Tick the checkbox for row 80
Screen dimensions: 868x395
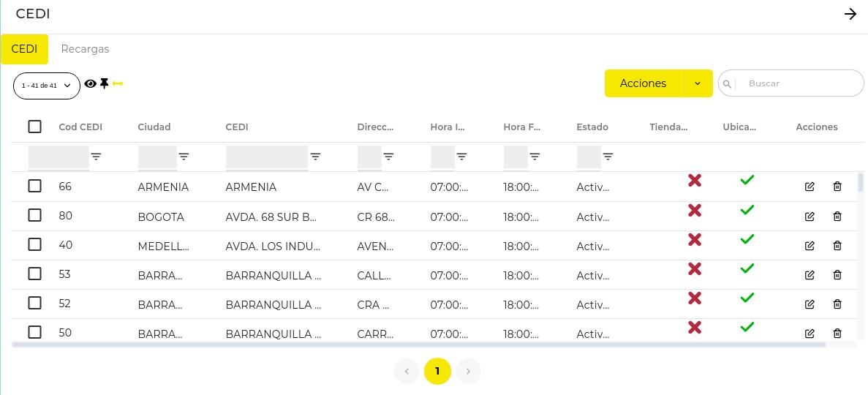35,215
